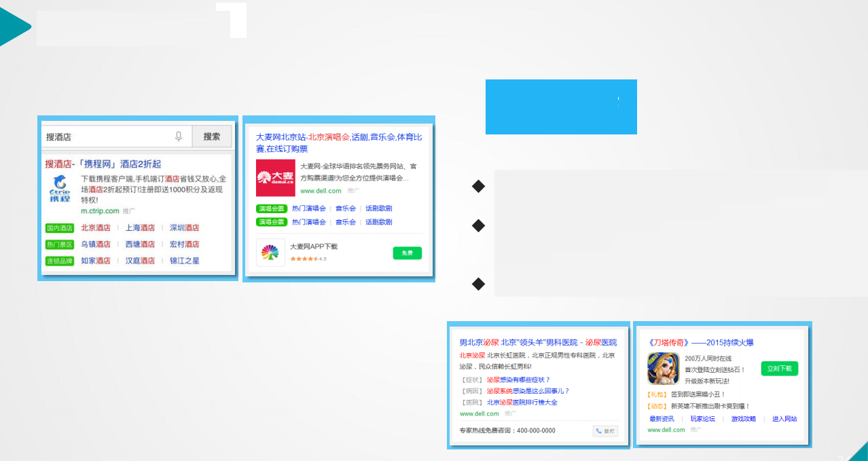Click the 刀塔传奇 game character icon

(x=663, y=369)
